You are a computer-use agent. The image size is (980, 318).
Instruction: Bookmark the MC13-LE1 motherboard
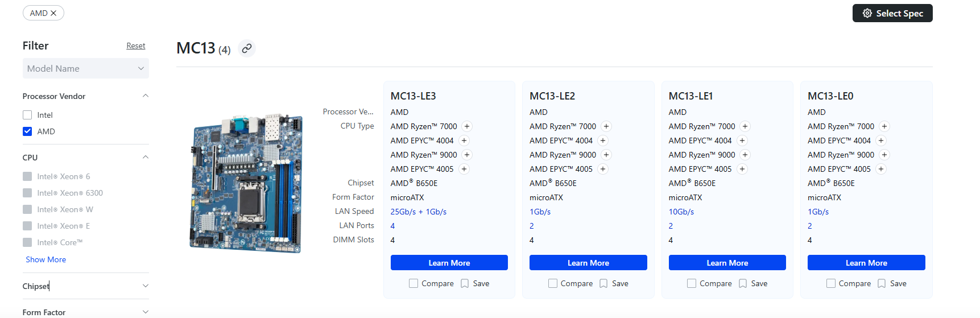(x=743, y=283)
